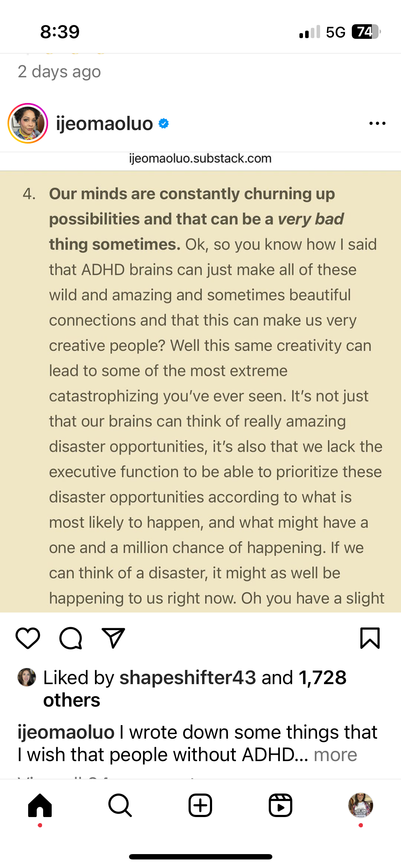Share post via paper plane icon
This screenshot has width=401, height=868.
pos(113,638)
